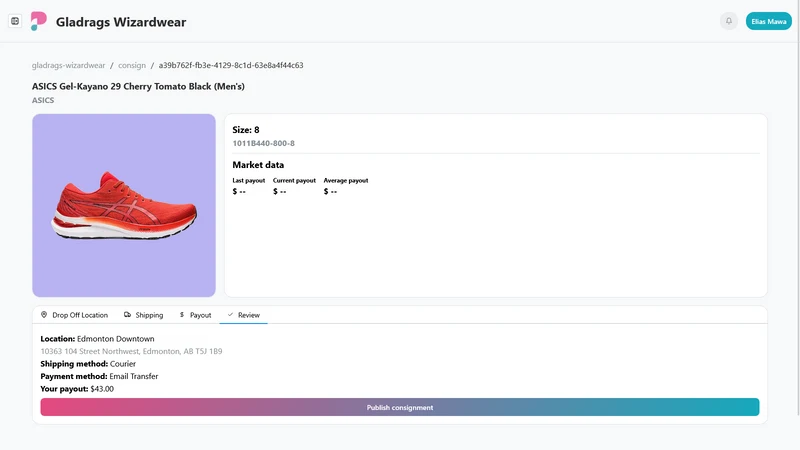Viewport: 800px width, 450px height.
Task: Click the Publish consignment button
Action: point(400,407)
